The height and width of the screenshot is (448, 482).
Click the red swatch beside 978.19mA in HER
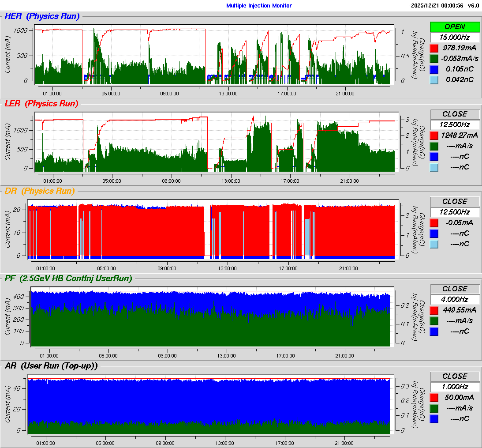(x=434, y=48)
